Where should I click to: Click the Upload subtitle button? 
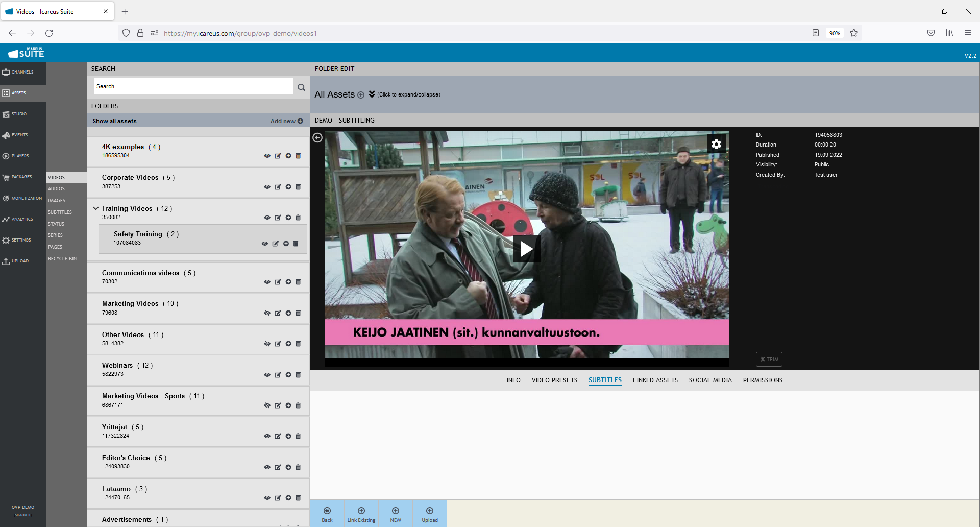(x=430, y=514)
